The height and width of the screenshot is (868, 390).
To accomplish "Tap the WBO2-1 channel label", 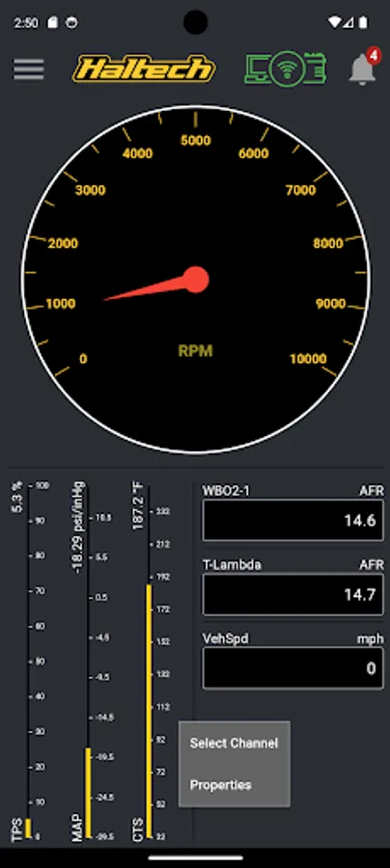I will 226,491.
